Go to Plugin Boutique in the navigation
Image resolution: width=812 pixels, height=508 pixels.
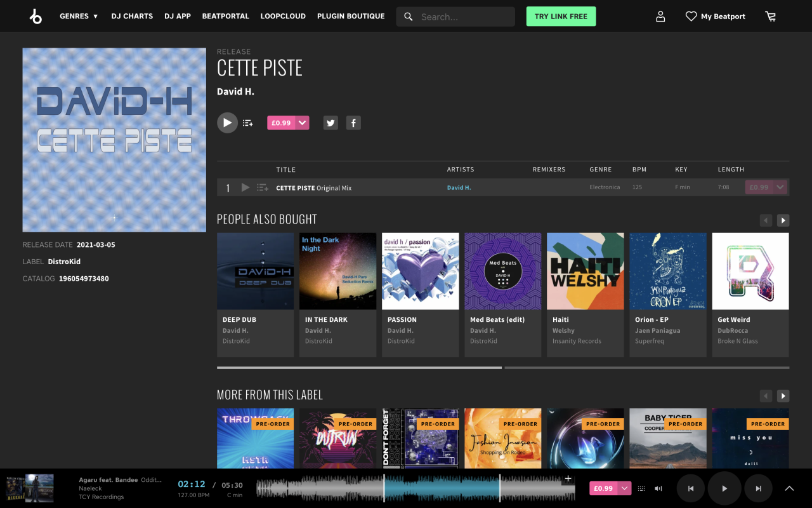point(351,17)
